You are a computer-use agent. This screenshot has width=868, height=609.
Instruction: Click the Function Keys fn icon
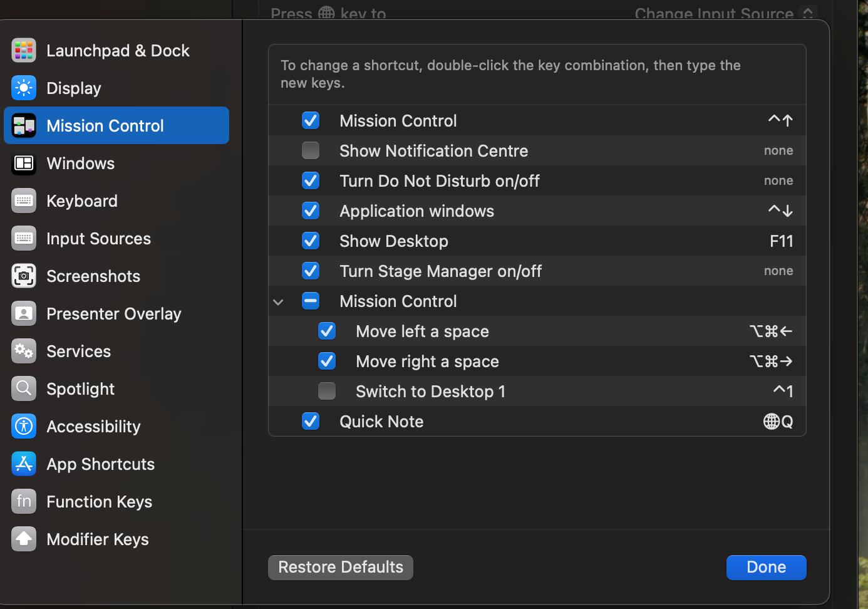pyautogui.click(x=24, y=502)
